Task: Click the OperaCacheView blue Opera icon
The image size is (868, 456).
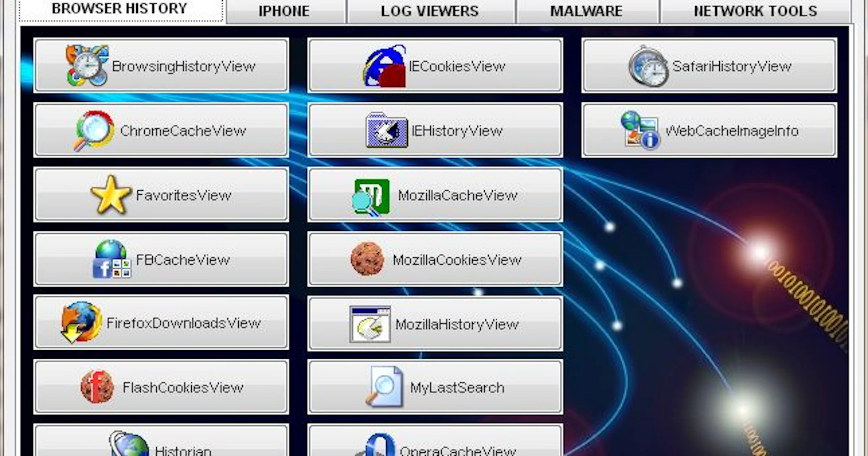Action: (x=375, y=444)
